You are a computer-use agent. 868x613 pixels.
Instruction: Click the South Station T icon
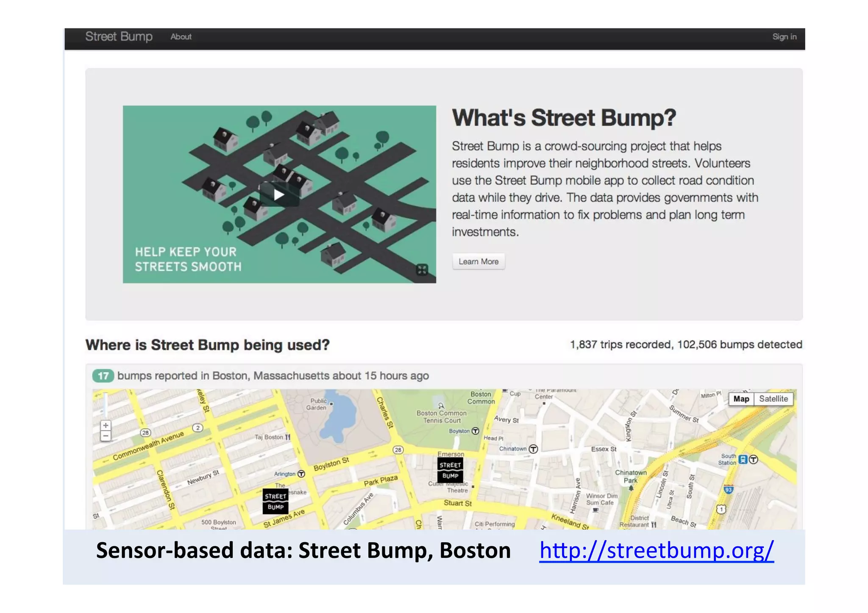point(754,460)
